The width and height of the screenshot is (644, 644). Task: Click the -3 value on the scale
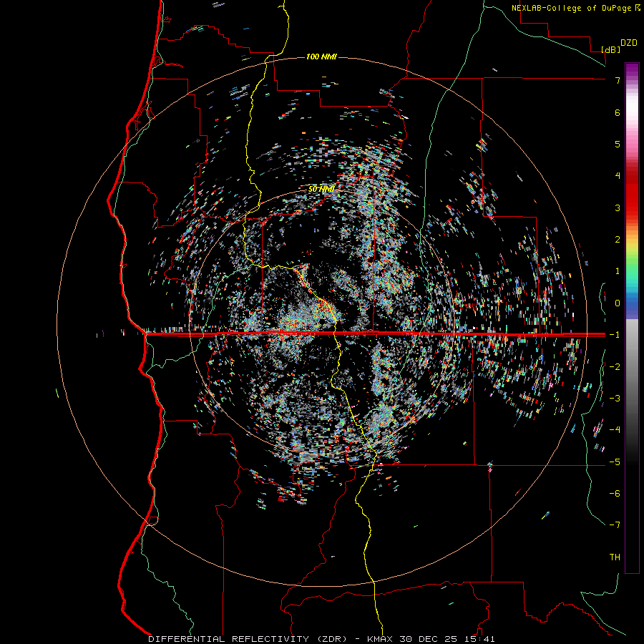[x=615, y=399]
